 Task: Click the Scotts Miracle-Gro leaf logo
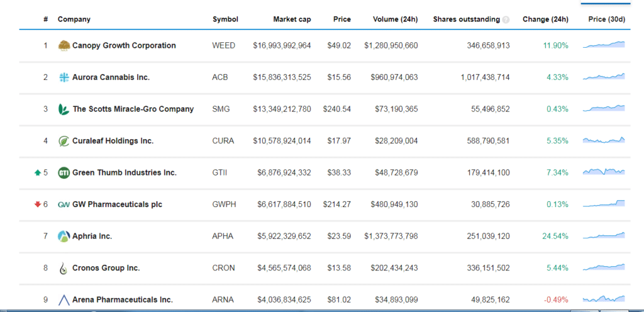64,109
